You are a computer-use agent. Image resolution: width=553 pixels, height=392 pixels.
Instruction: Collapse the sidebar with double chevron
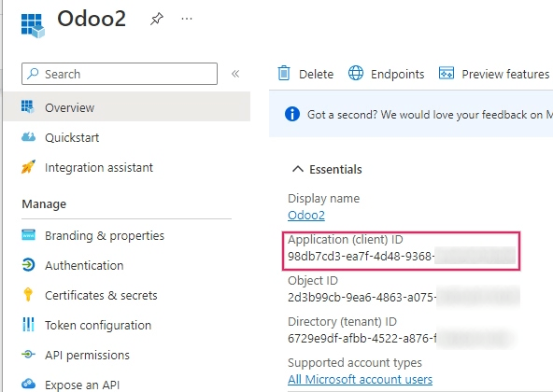coord(235,74)
